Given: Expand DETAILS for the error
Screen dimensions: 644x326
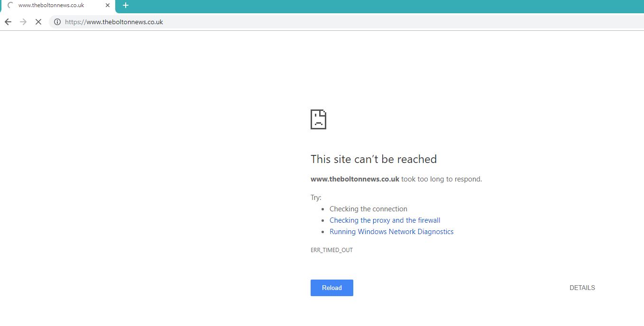Looking at the screenshot, I should 582,288.
